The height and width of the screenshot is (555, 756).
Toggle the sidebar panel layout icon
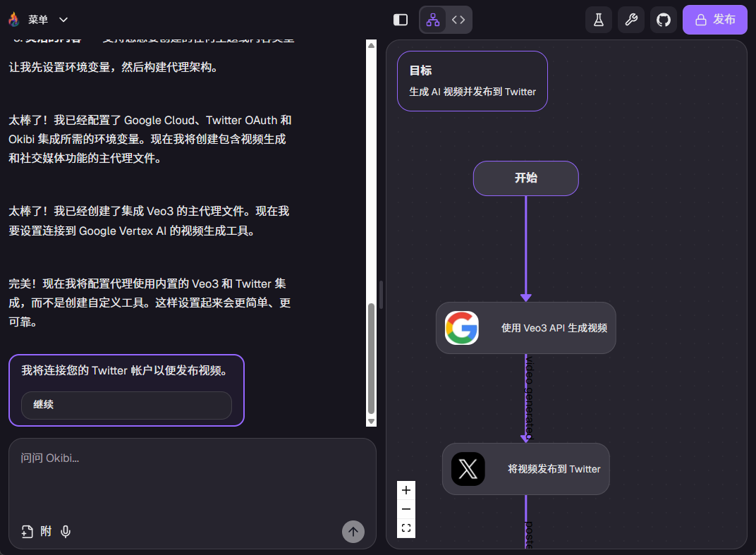[x=401, y=20]
